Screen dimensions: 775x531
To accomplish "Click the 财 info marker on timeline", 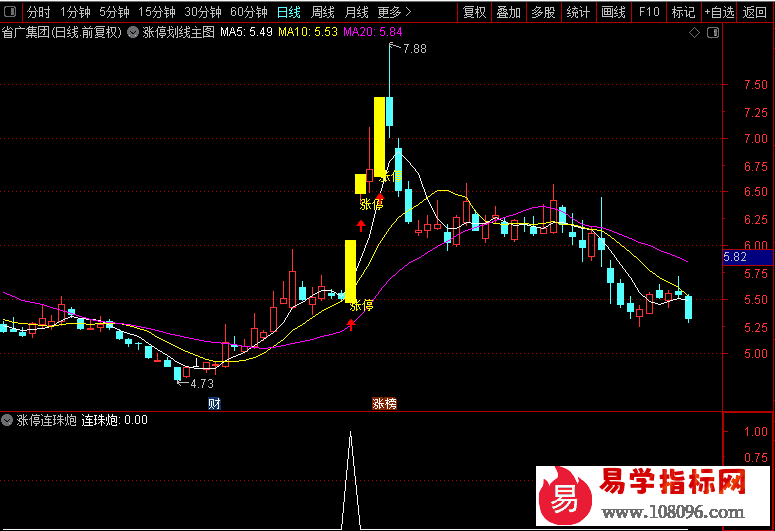I will [214, 403].
